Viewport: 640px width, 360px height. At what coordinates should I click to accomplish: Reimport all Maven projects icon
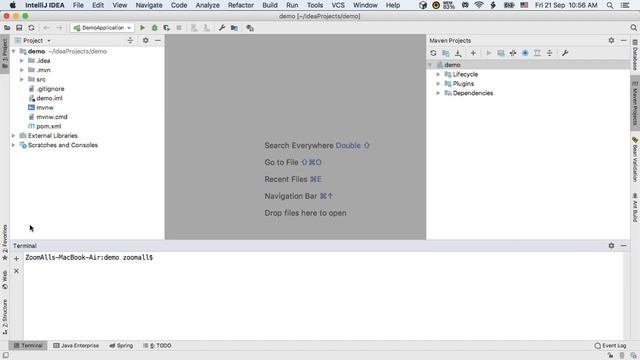tap(433, 53)
